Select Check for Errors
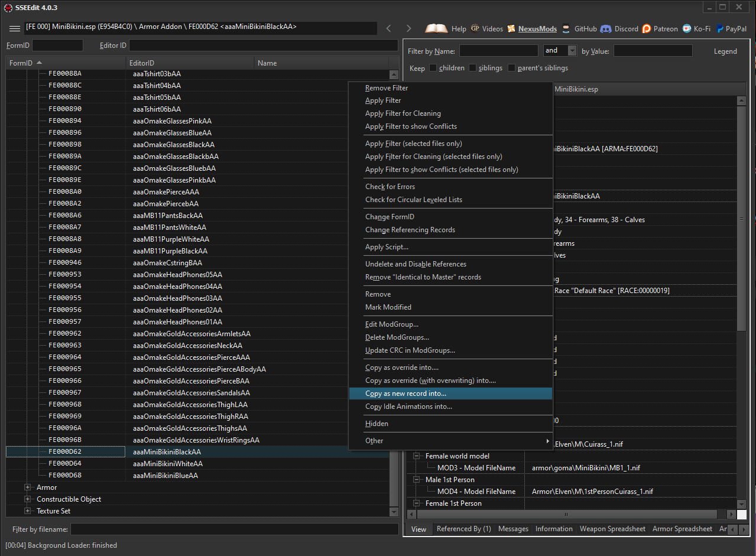756x556 pixels. pyautogui.click(x=450, y=187)
